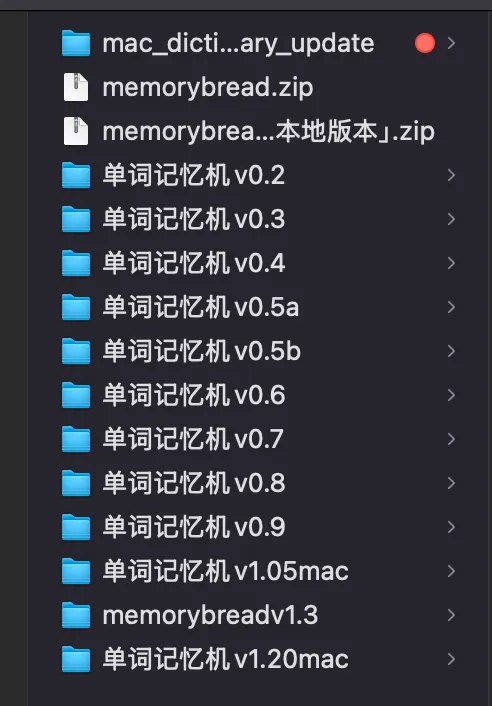
Task: Expand the 单词记忆机 v0.3 chevron
Action: tap(451, 219)
